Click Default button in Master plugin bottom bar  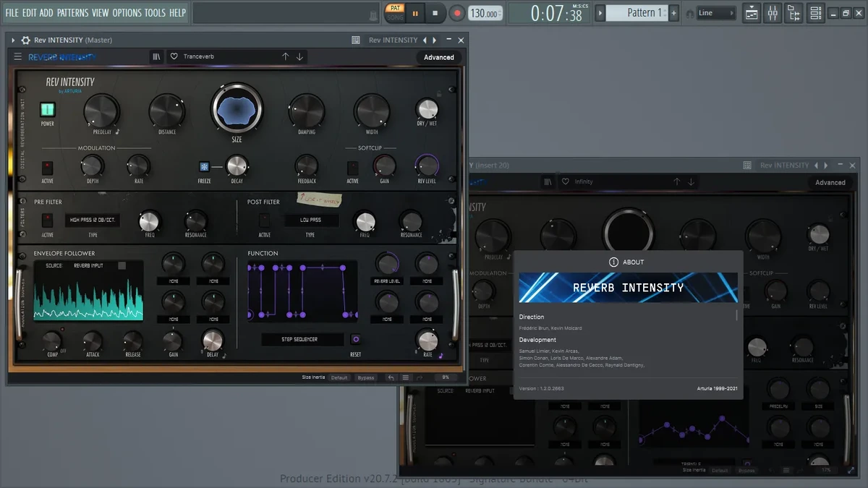point(340,377)
